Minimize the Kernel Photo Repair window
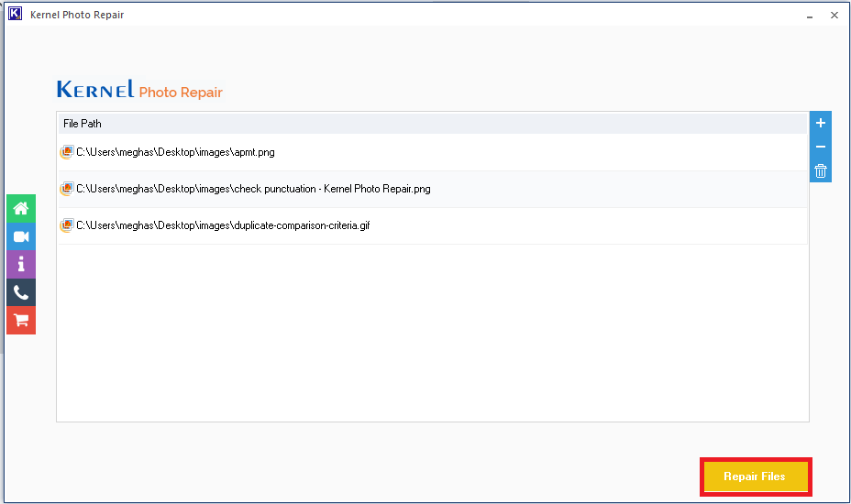This screenshot has width=851, height=504. coord(810,16)
